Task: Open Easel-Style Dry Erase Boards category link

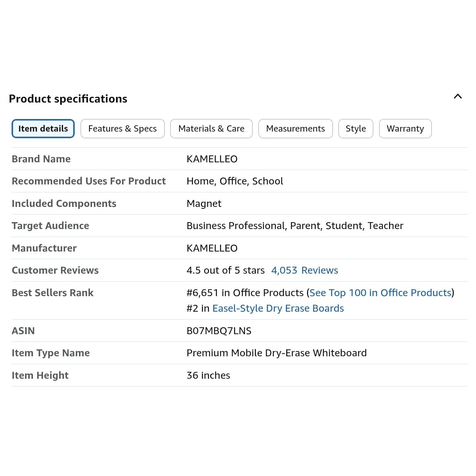Action: pos(278,308)
